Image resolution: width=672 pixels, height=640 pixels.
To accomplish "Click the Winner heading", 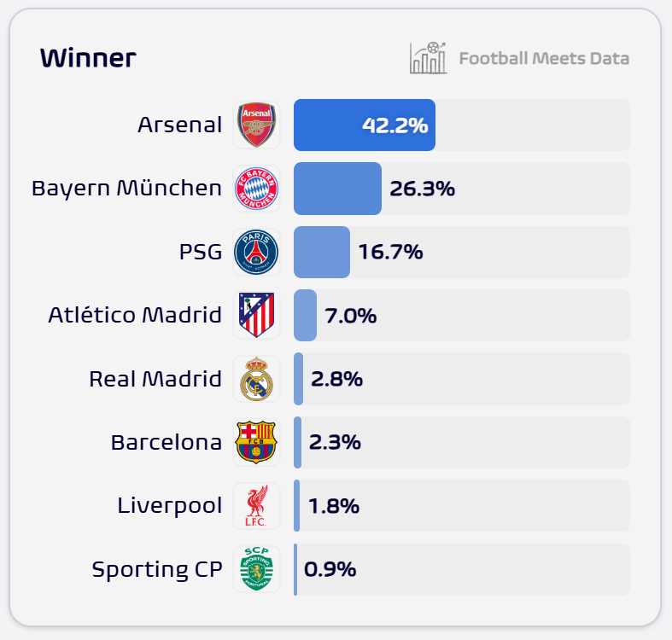I will click(88, 58).
